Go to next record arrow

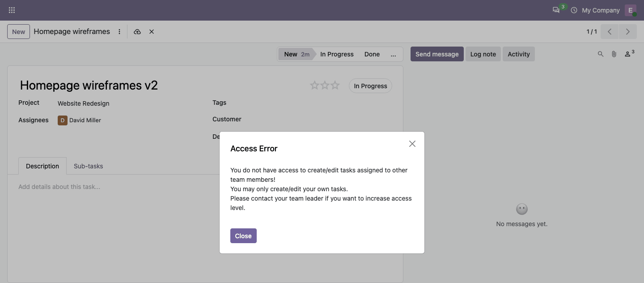pyautogui.click(x=628, y=32)
